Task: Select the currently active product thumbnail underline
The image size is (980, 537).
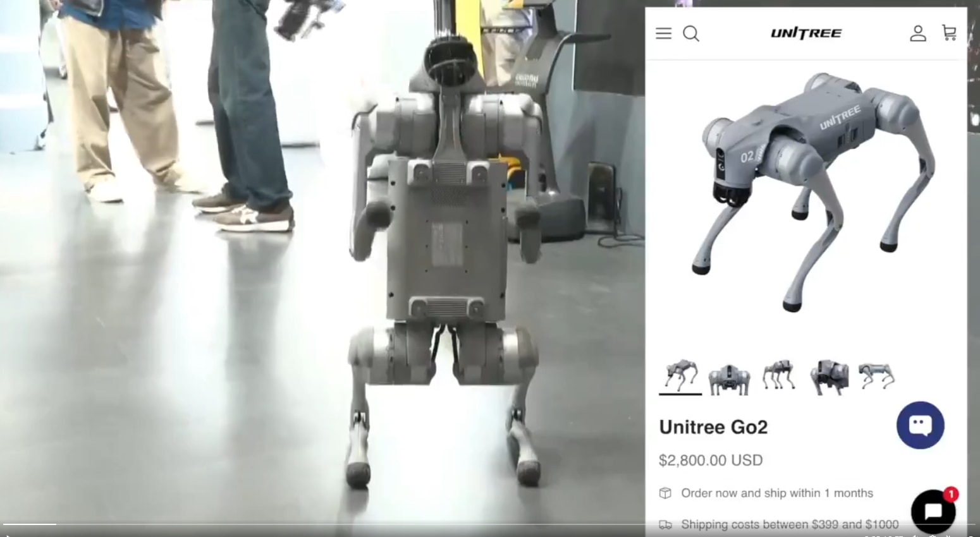Action: (680, 395)
